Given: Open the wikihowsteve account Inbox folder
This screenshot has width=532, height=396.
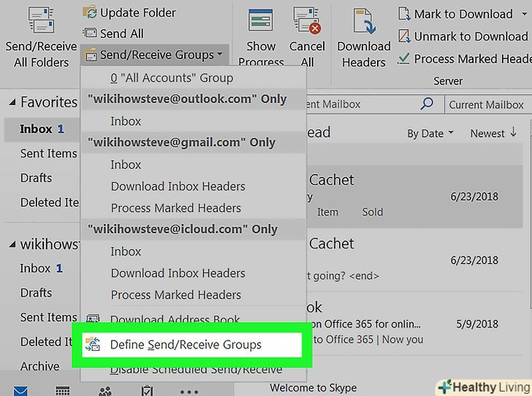Looking at the screenshot, I should coord(42,268).
